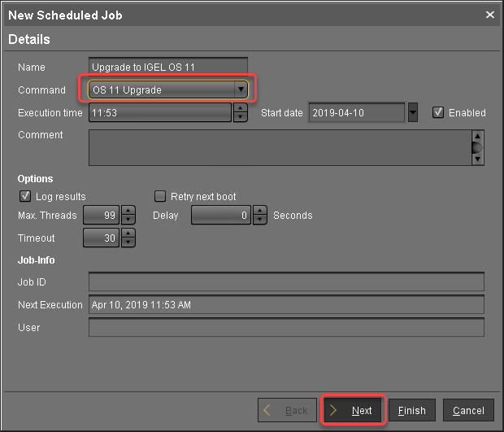Increase the Timeout value
The width and height of the screenshot is (504, 432).
coord(128,233)
